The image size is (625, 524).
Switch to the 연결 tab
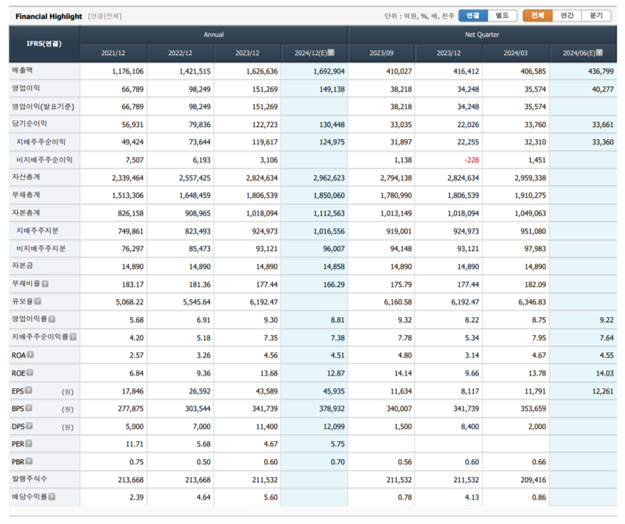tap(473, 16)
